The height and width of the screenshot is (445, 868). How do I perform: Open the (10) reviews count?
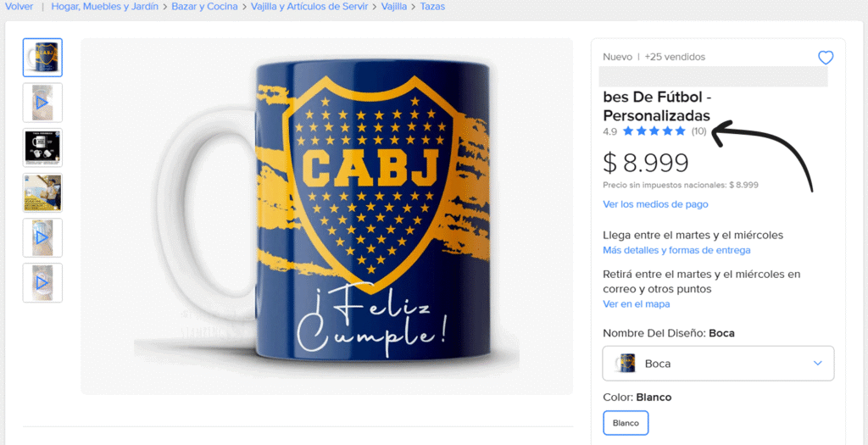coord(698,131)
